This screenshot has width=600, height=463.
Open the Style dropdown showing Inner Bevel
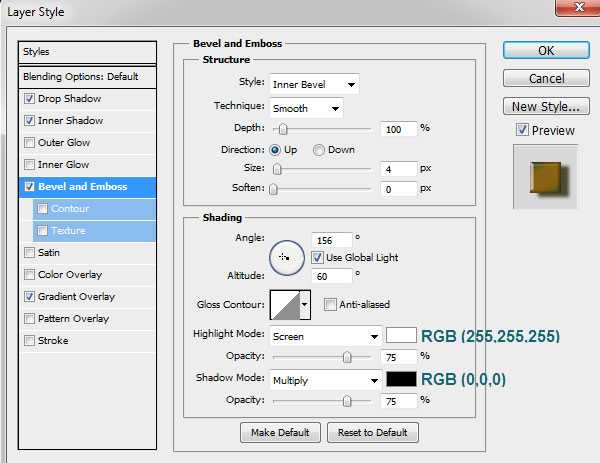click(313, 84)
